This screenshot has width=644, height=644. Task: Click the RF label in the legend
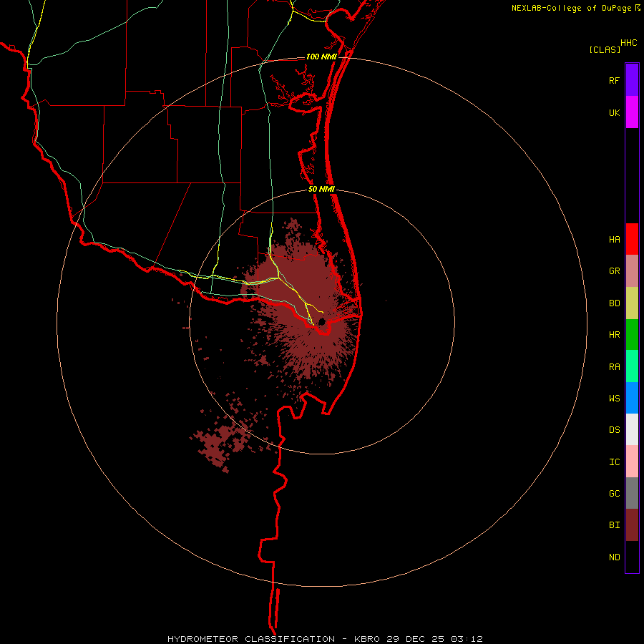point(614,81)
